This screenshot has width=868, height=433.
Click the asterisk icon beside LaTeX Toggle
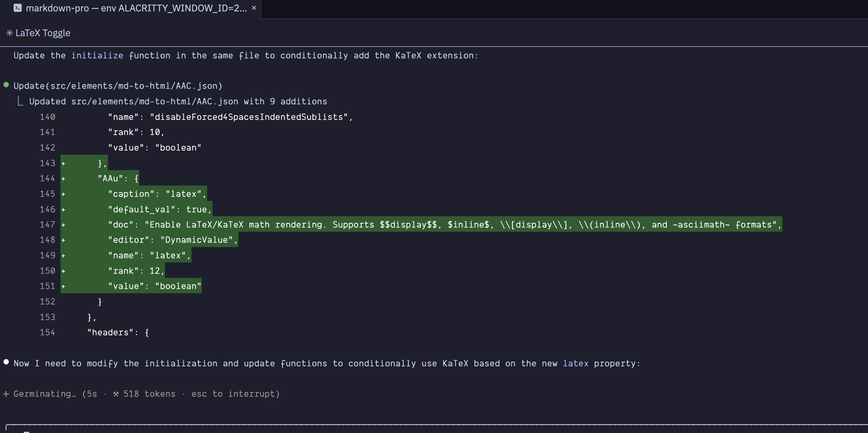(10, 33)
